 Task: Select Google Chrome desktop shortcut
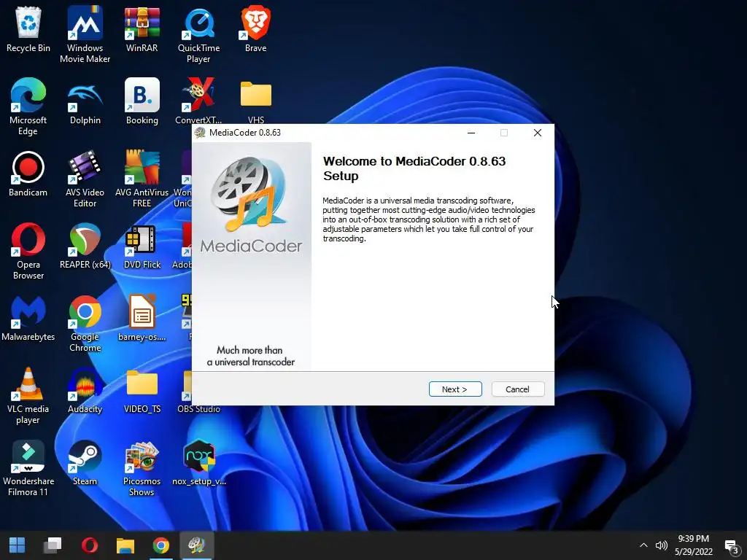point(85,323)
